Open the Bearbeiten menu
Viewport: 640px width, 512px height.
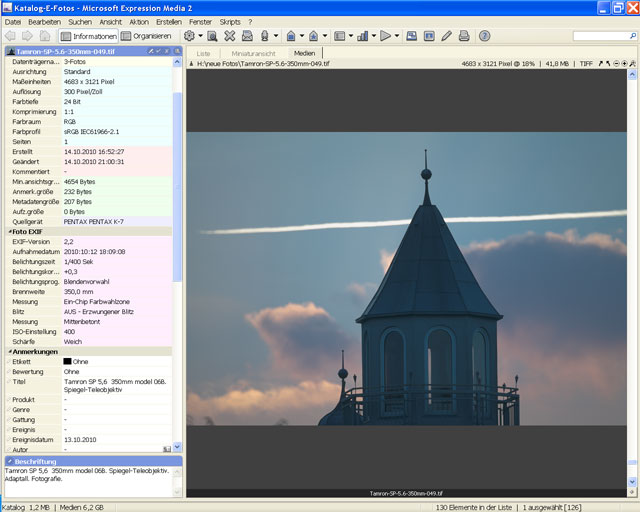[x=44, y=21]
